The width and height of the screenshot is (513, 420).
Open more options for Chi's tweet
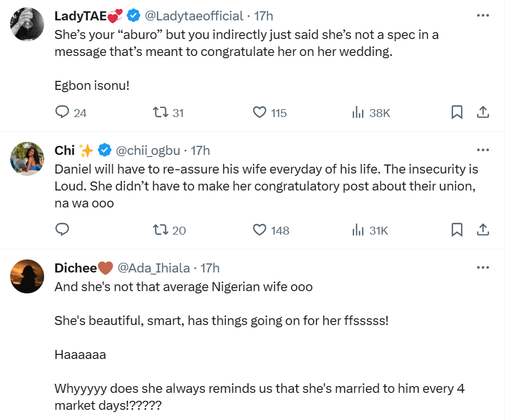coord(482,150)
